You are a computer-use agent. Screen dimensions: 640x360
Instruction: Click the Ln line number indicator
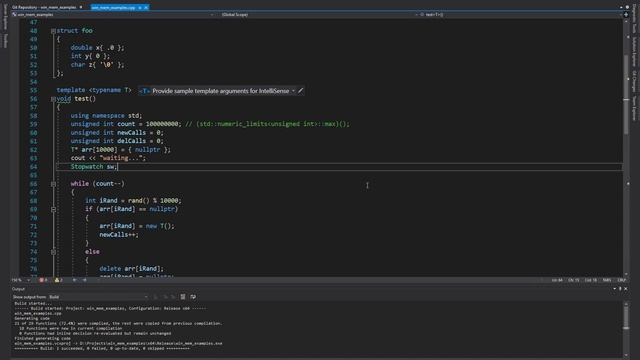557,280
